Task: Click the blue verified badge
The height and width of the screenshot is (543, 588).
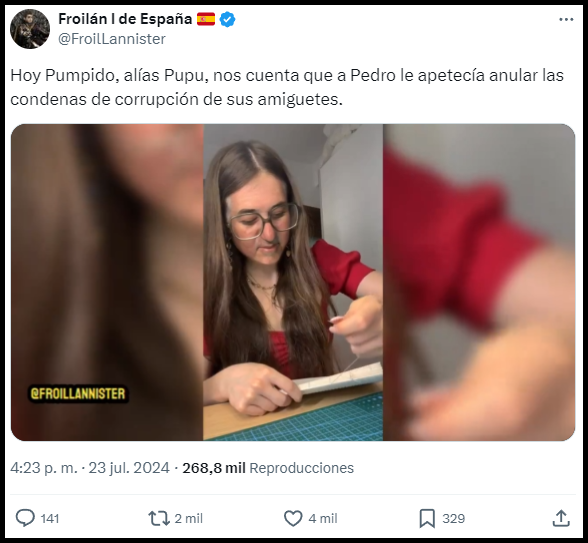Action: (x=227, y=19)
